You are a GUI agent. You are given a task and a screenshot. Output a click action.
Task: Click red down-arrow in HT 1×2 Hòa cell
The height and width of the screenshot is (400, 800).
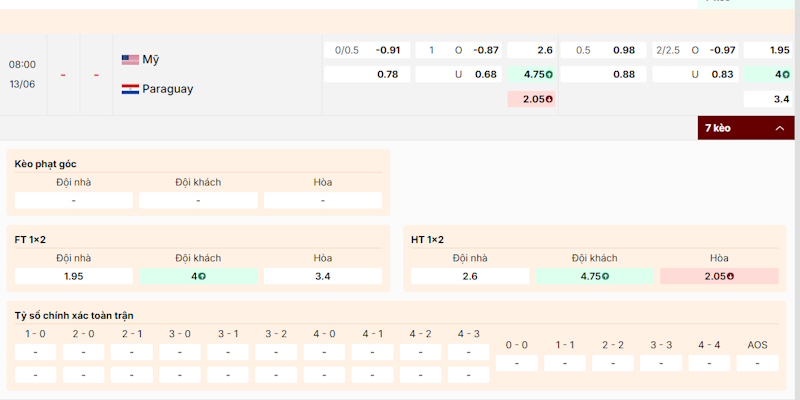pos(730,277)
